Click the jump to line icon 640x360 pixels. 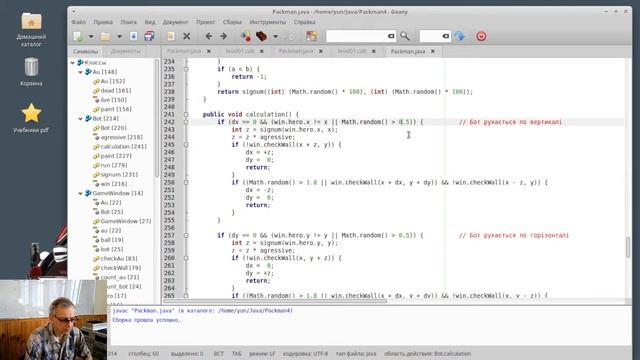pyautogui.click(x=459, y=36)
